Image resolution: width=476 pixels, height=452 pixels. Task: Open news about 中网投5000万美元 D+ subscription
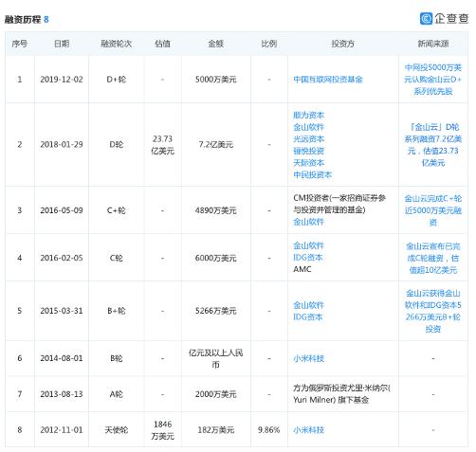(433, 80)
